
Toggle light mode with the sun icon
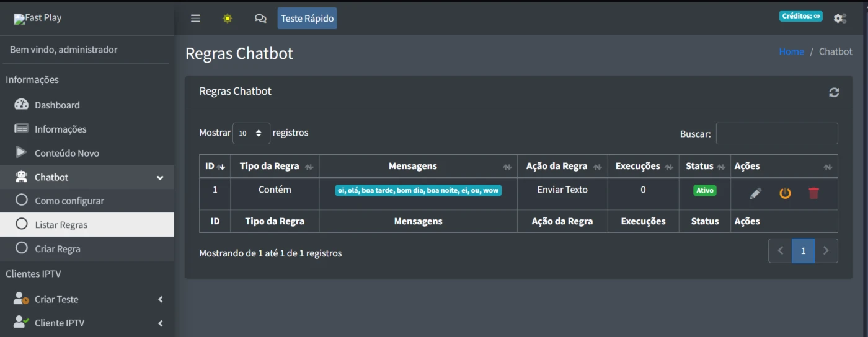tap(228, 19)
